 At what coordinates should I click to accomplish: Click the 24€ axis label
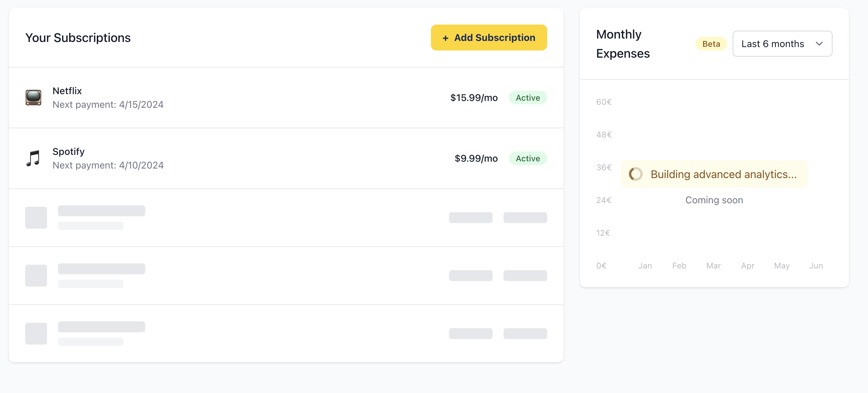604,200
